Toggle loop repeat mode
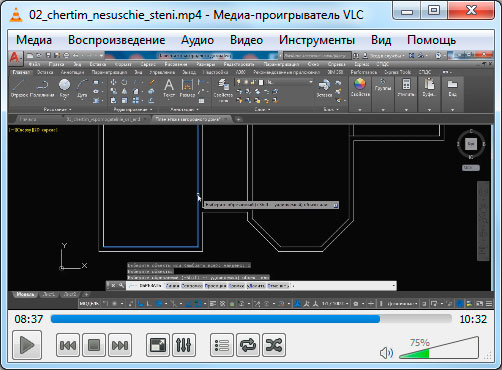 (248, 345)
